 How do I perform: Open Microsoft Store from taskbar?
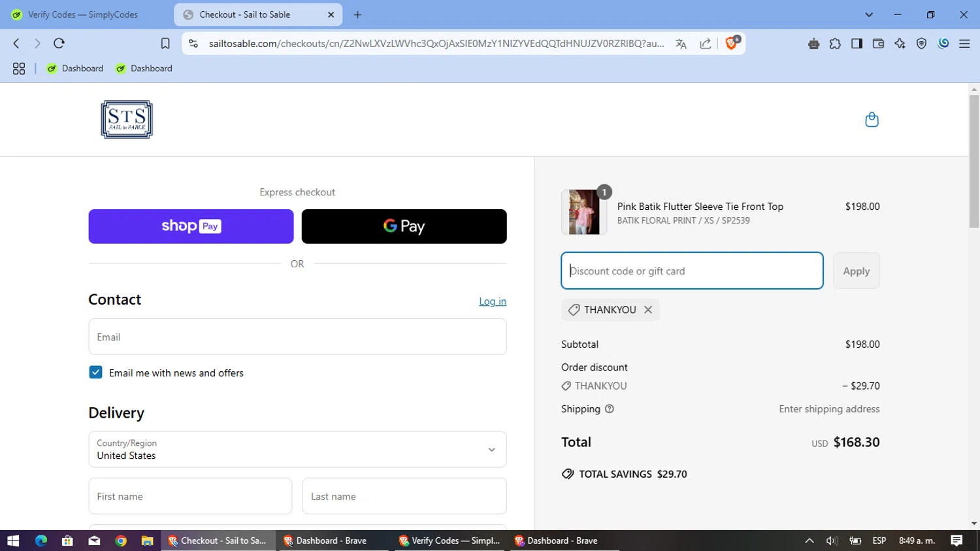pos(67,541)
